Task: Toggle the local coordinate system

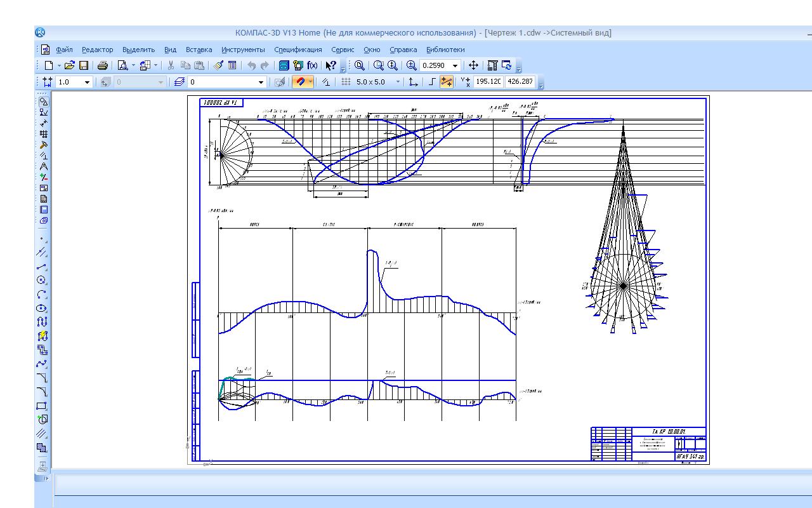Action: (x=414, y=81)
